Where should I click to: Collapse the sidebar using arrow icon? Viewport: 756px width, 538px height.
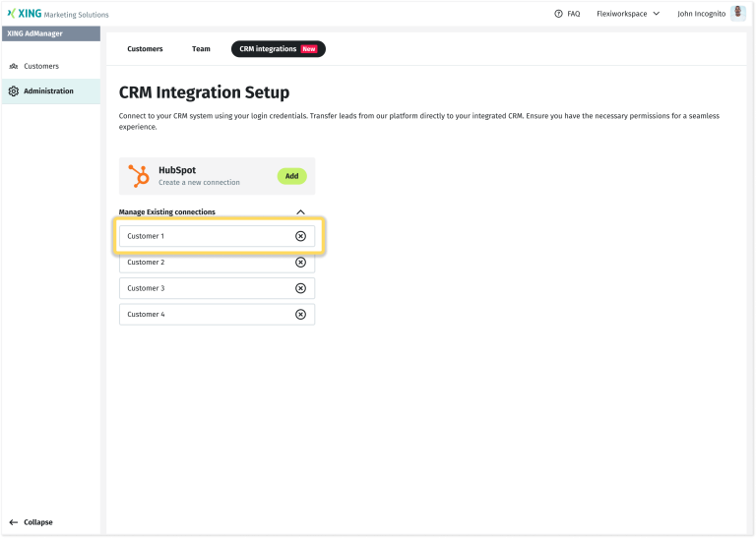(x=14, y=522)
